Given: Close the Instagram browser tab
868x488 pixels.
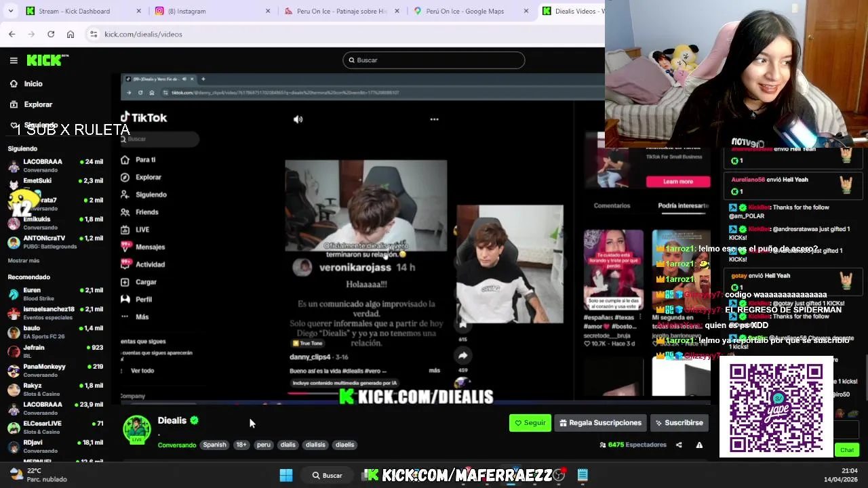Looking at the screenshot, I should point(268,11).
